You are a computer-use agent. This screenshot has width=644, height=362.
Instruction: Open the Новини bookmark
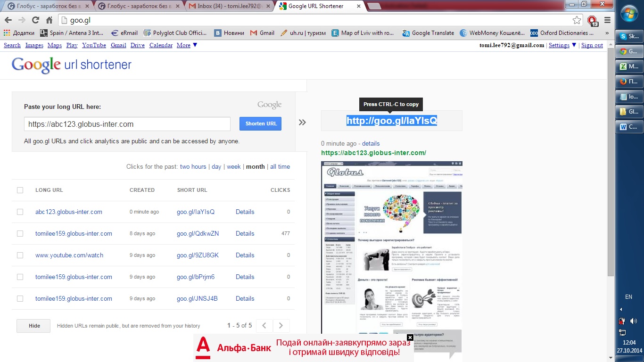click(x=229, y=33)
